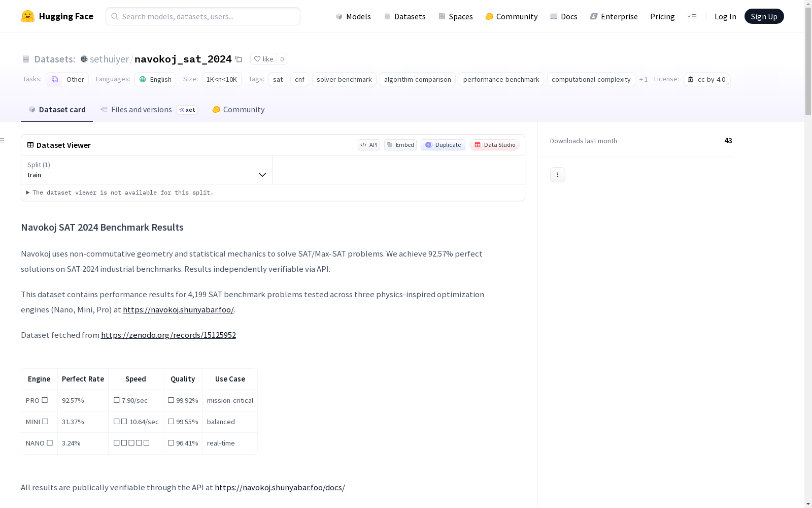The width and height of the screenshot is (812, 508).
Task: Show additional tags with +1
Action: [644, 79]
